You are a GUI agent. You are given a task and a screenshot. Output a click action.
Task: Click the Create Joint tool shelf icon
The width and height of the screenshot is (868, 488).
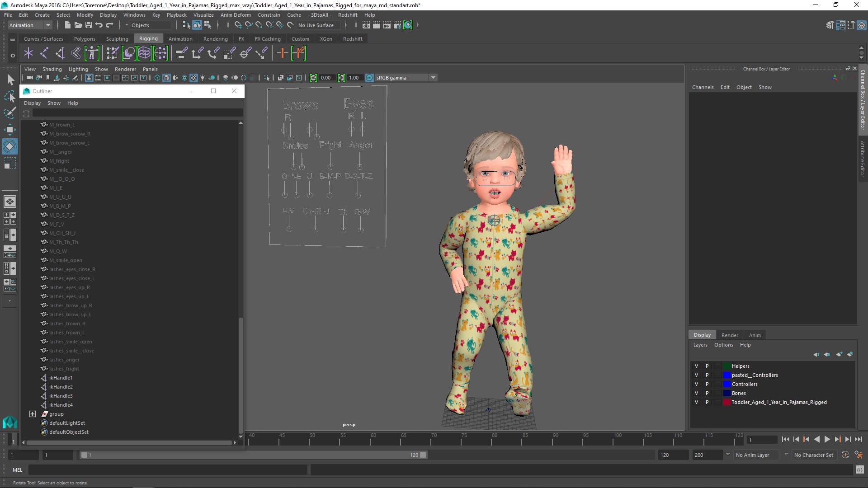click(44, 53)
